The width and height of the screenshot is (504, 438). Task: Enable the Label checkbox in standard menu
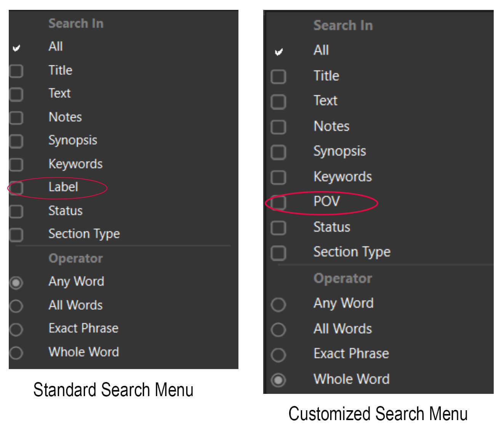click(x=16, y=188)
